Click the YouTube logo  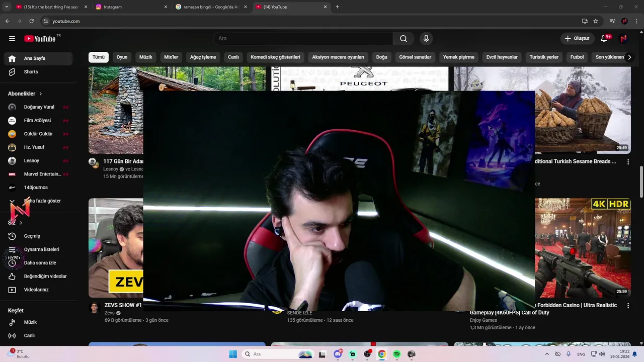[40, 39]
